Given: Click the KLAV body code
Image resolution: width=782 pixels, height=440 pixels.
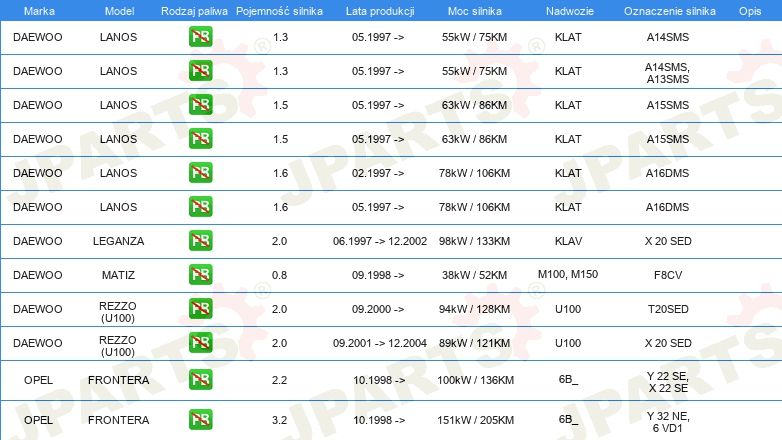Looking at the screenshot, I should pyautogui.click(x=568, y=241).
